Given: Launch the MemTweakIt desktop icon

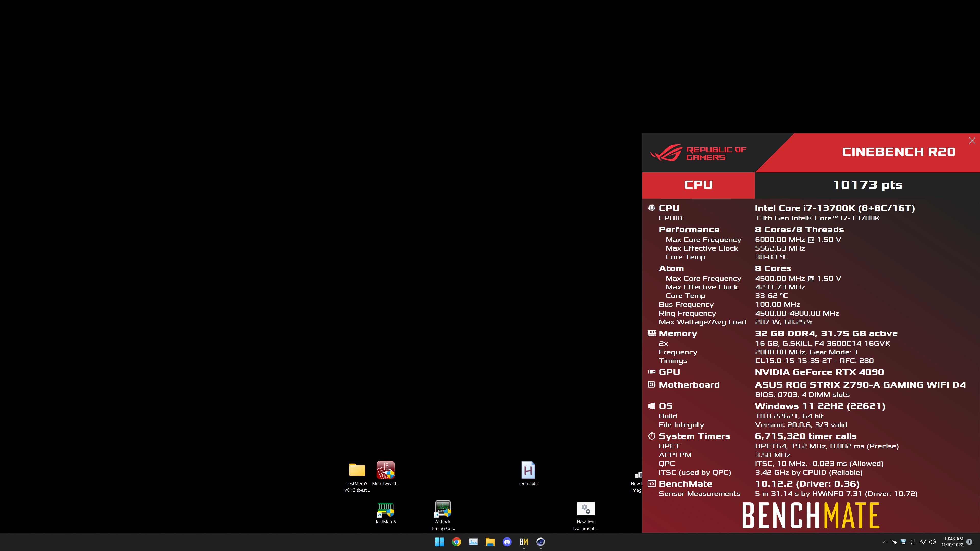Looking at the screenshot, I should click(x=385, y=473).
